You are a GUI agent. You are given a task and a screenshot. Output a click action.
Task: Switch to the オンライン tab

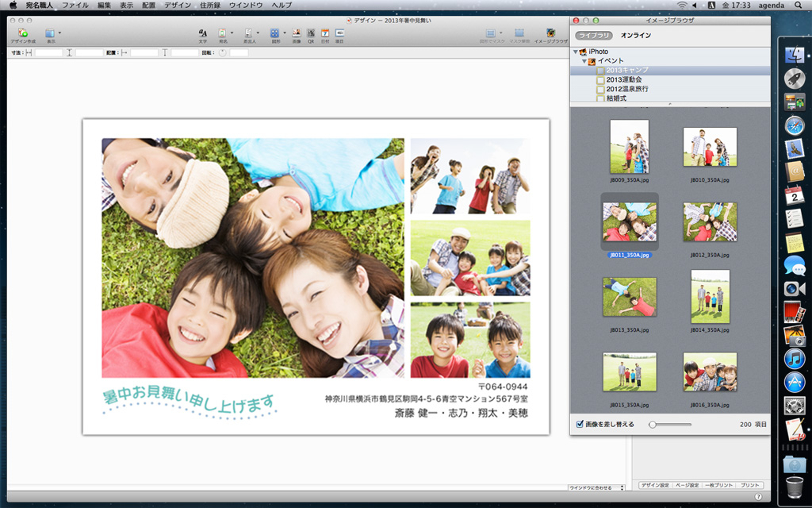[x=635, y=35]
